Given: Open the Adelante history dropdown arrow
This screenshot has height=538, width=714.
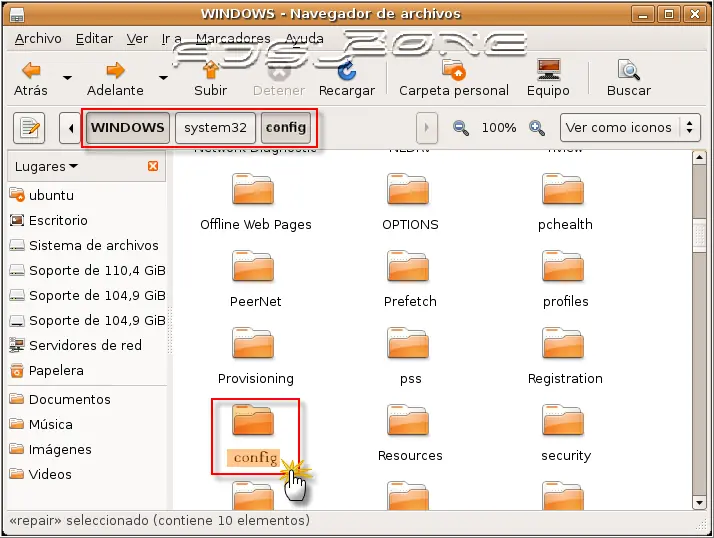Looking at the screenshot, I should (x=163, y=78).
